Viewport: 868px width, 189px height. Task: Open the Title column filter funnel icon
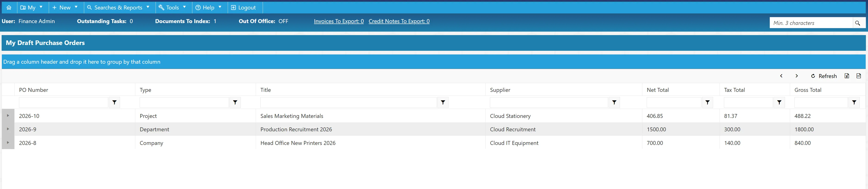pyautogui.click(x=443, y=102)
